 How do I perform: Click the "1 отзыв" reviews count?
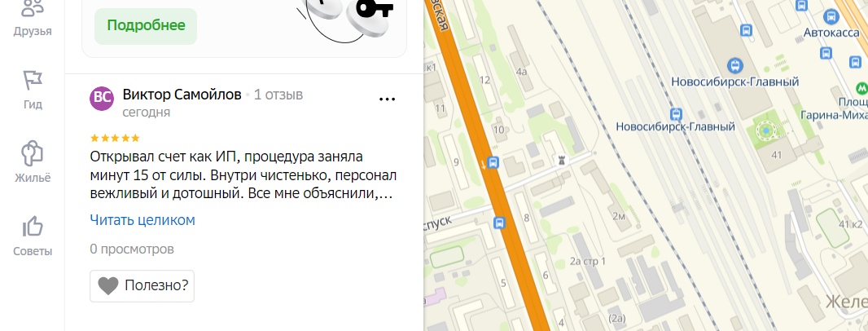point(278,95)
